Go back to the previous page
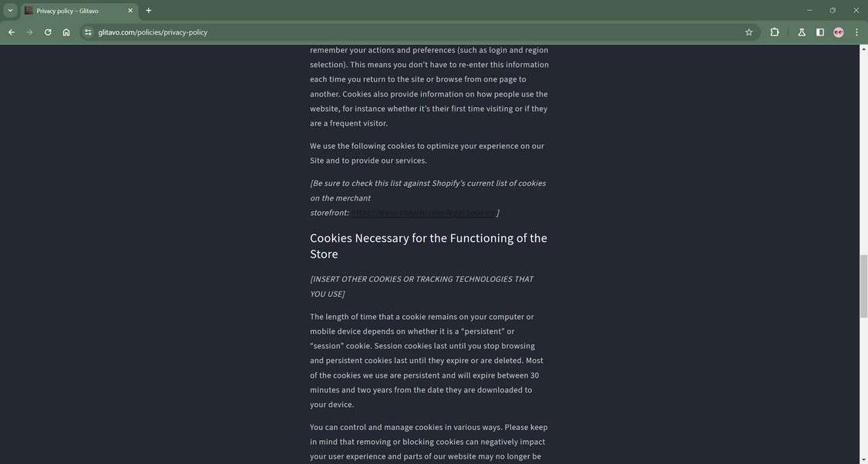The image size is (868, 464). 11,32
